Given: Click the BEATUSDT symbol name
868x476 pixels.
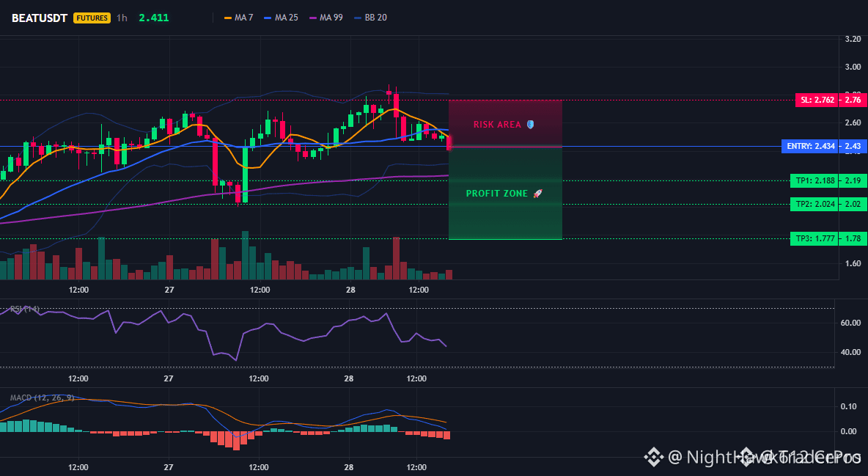Looking at the screenshot, I should [x=41, y=18].
